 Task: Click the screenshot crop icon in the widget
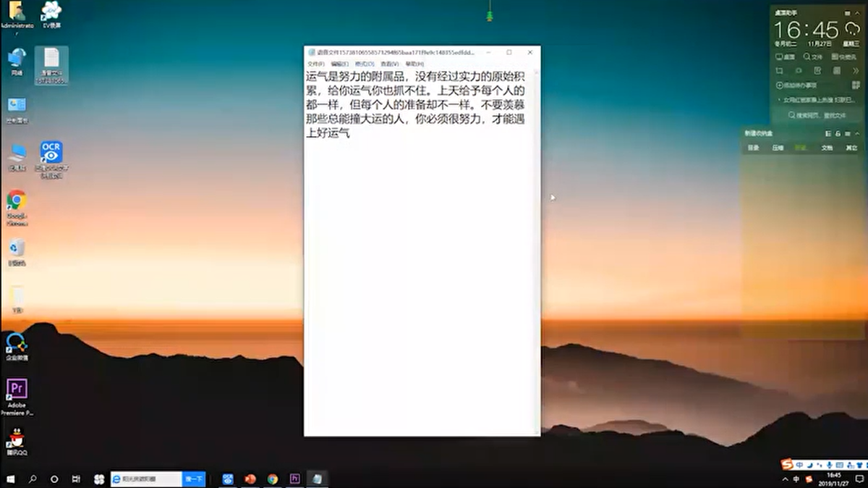779,70
